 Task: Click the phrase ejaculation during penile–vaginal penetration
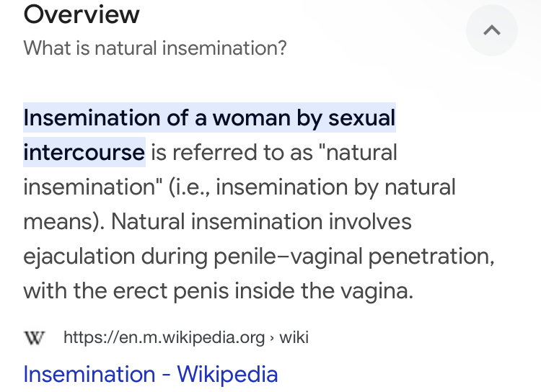pos(259,256)
